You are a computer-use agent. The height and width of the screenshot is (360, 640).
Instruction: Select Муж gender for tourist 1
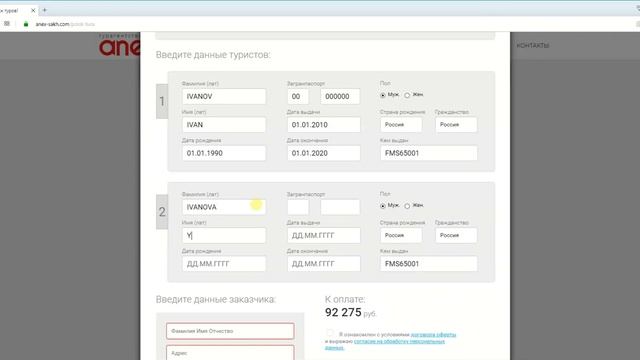click(x=383, y=95)
